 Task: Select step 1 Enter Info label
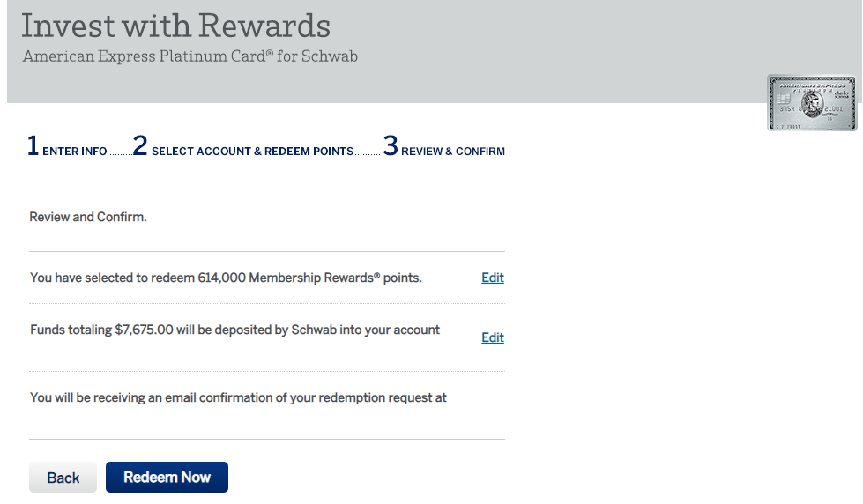74,152
